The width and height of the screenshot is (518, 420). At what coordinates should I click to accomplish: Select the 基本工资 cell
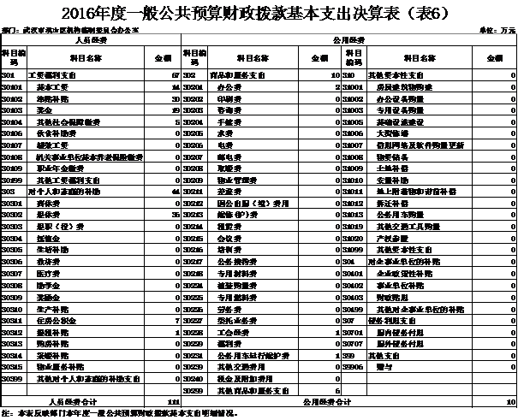(x=50, y=87)
